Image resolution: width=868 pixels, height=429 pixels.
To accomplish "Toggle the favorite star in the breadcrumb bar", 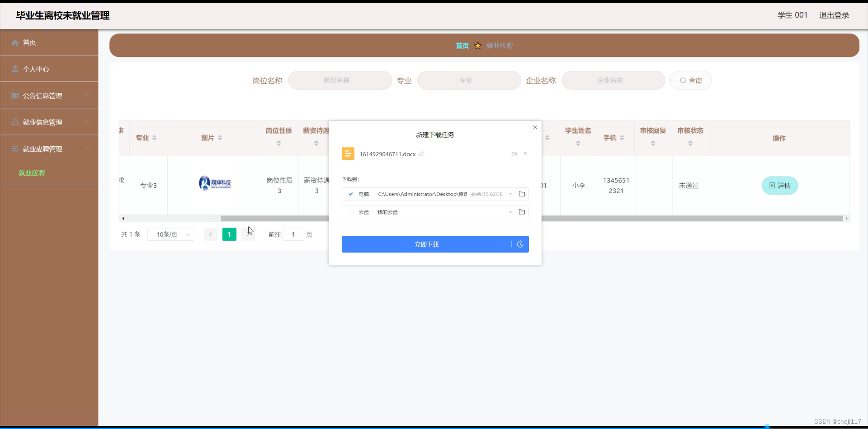I will coord(478,45).
